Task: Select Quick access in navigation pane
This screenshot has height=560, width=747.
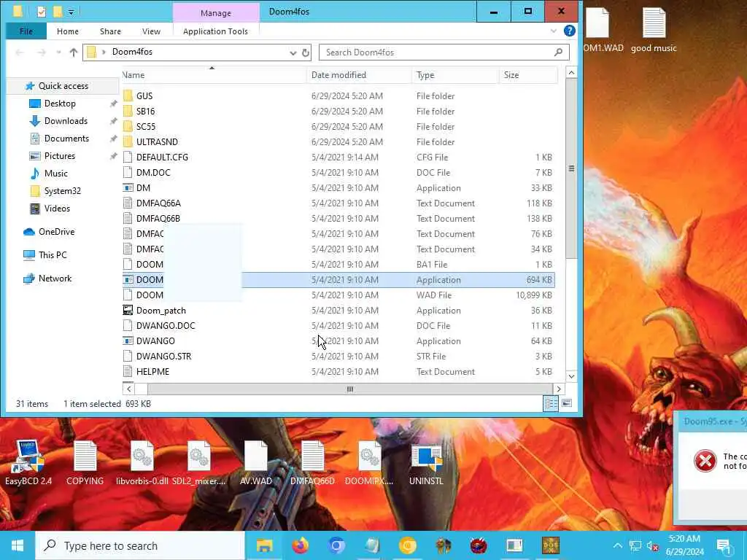Action: [x=63, y=86]
